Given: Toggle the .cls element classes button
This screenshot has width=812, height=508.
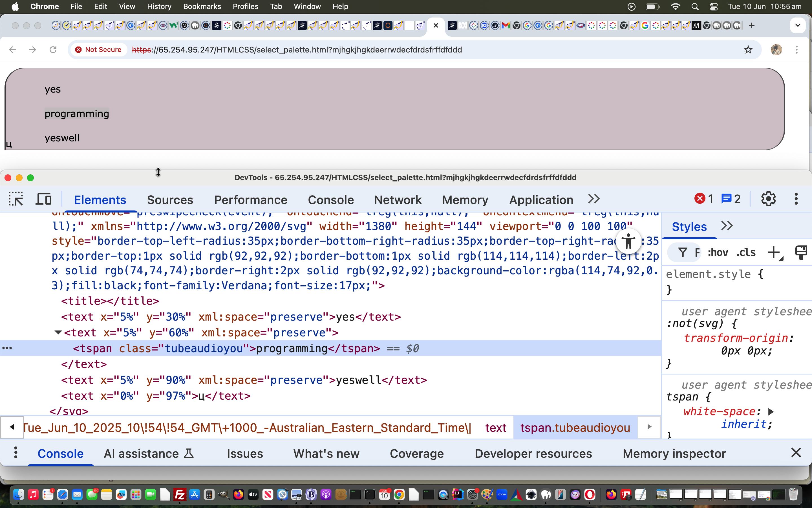Looking at the screenshot, I should click(x=746, y=252).
